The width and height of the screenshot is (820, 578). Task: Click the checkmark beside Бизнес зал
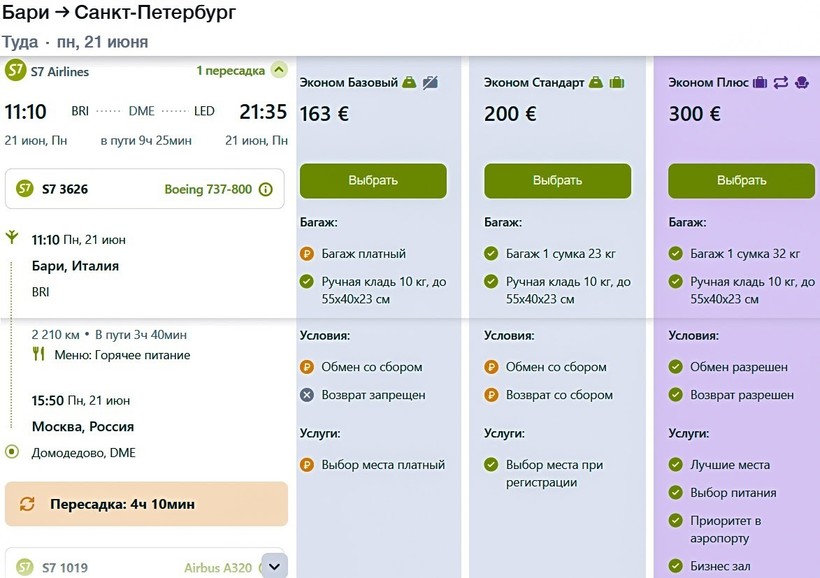676,567
